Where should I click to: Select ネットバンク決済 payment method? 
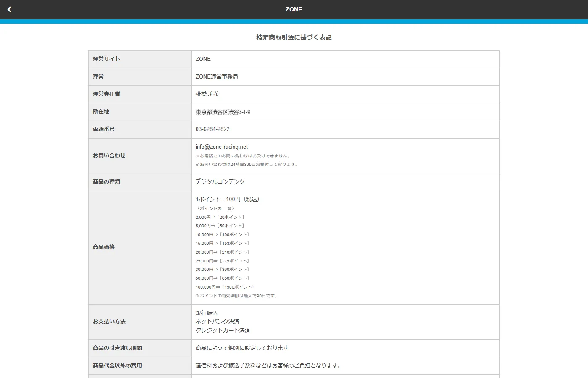click(x=218, y=321)
